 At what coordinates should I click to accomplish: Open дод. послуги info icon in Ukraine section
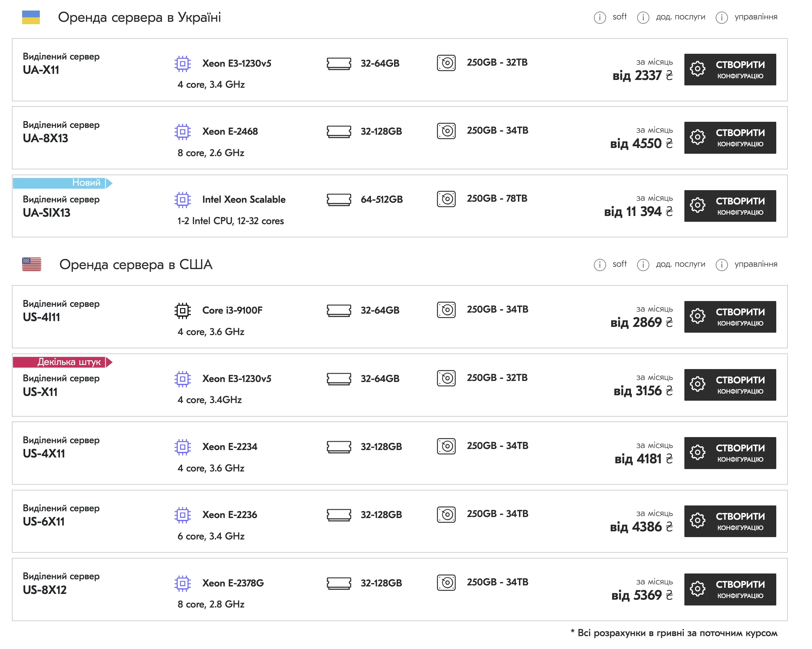point(643,17)
